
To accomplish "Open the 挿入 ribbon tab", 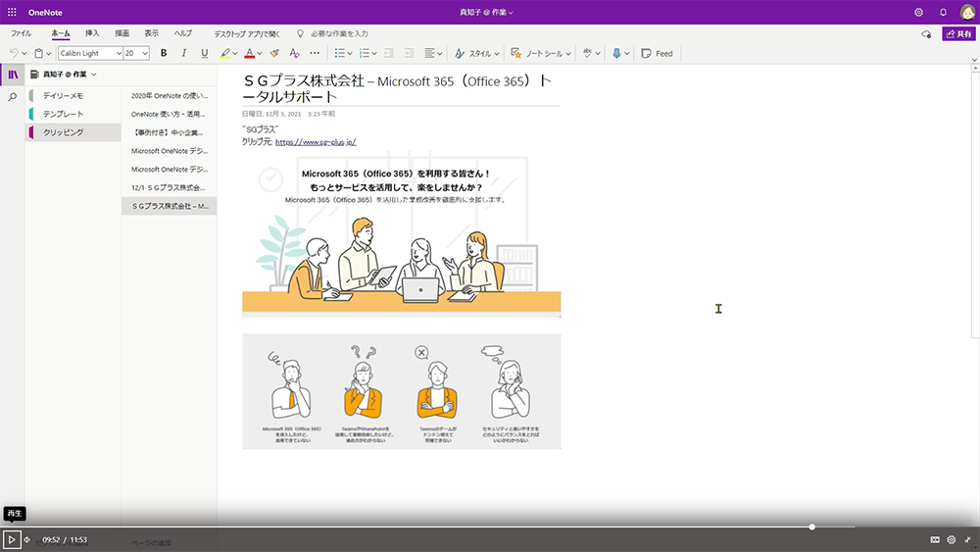I will tap(92, 33).
